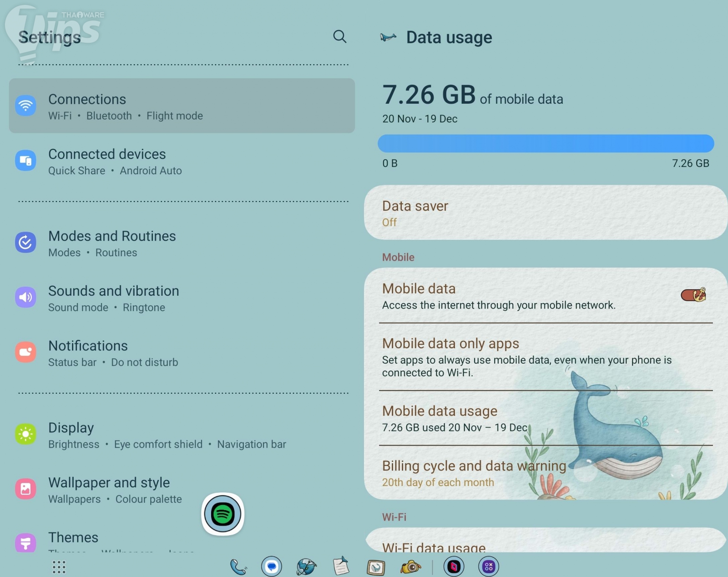This screenshot has height=577, width=728.
Task: Open the Data saver option
Action: click(546, 213)
